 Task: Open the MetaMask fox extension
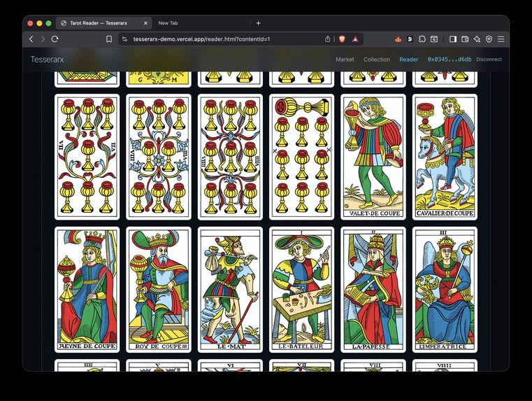[x=398, y=39]
